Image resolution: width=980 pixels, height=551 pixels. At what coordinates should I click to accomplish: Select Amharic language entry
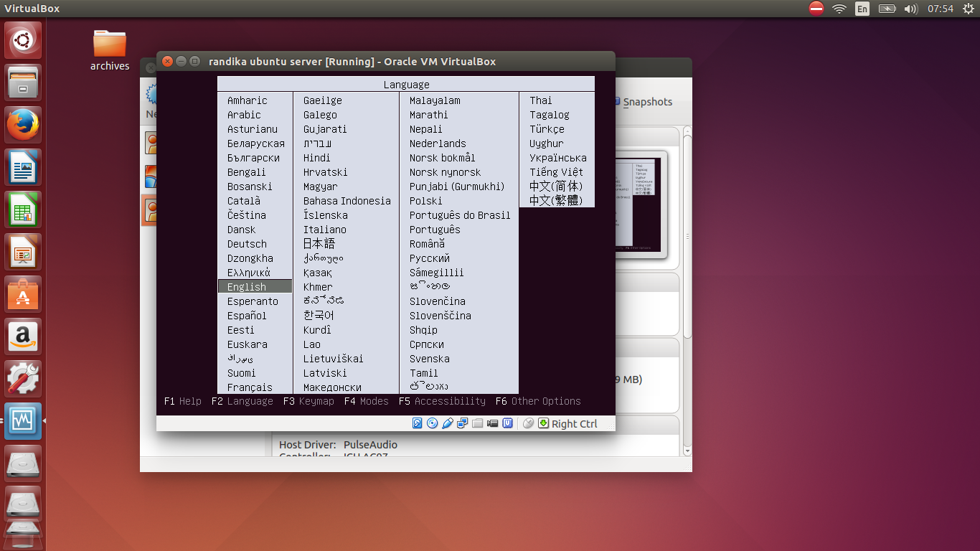pyautogui.click(x=248, y=100)
